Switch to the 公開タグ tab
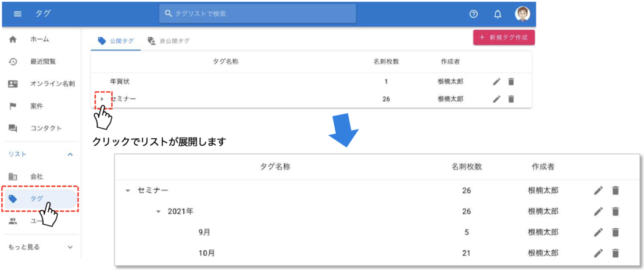The image size is (644, 270). (x=116, y=41)
